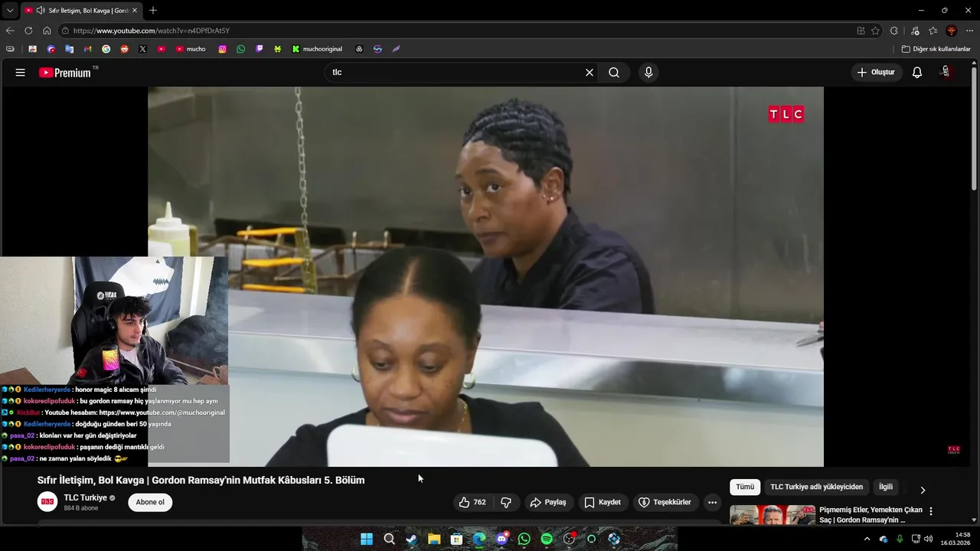Open Spotify from the taskbar
This screenshot has width=980, height=551.
click(547, 539)
